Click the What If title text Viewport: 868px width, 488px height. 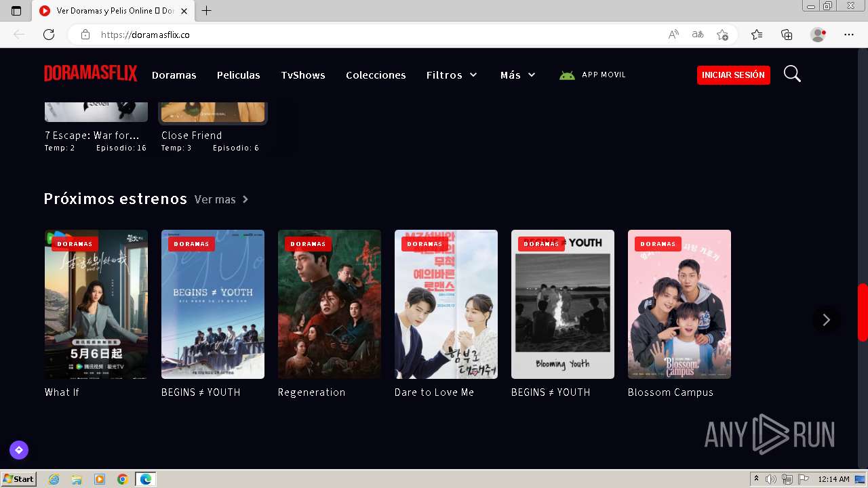click(62, 392)
